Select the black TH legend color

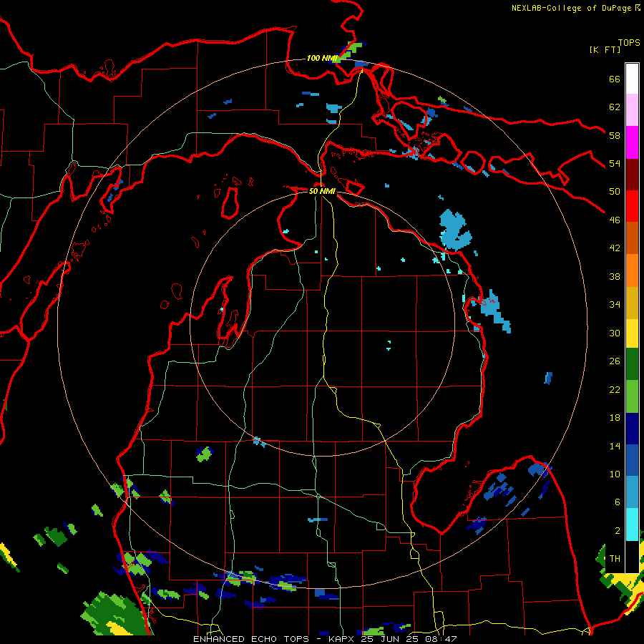[632, 557]
